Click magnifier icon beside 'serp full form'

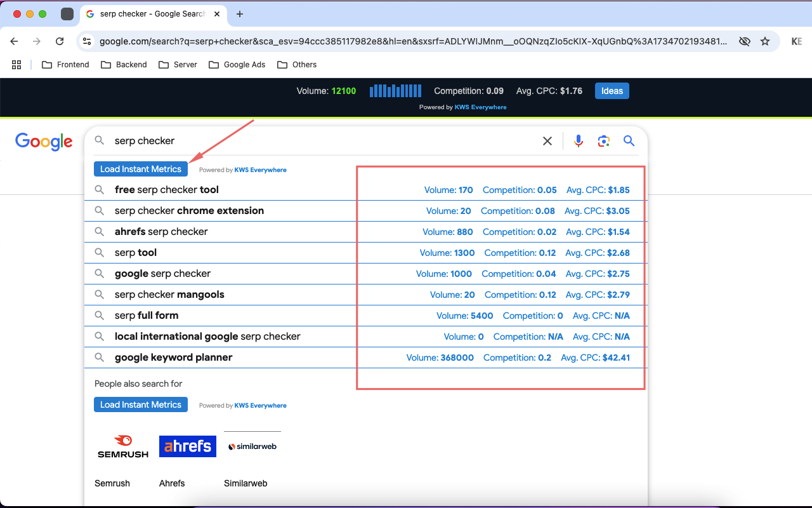pyautogui.click(x=100, y=316)
